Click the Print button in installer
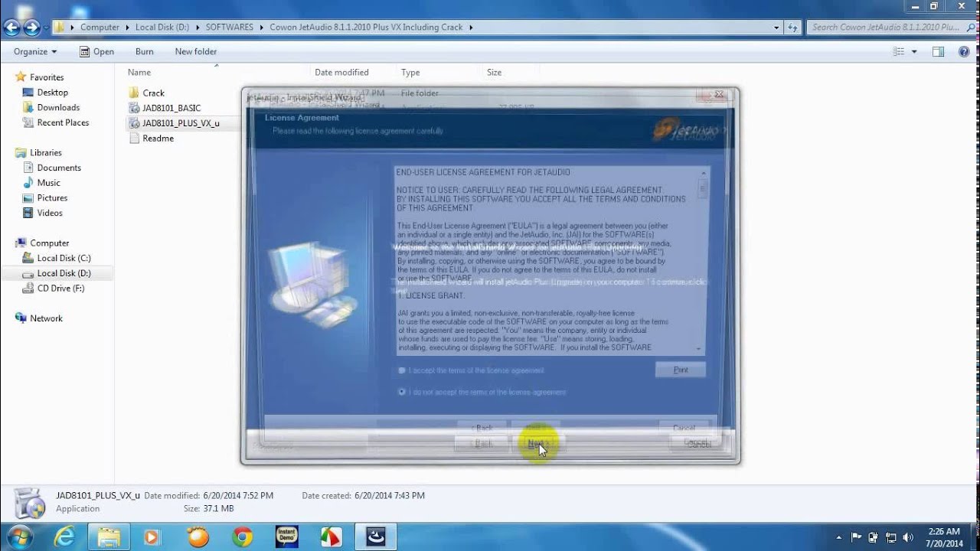The width and height of the screenshot is (980, 551). tap(680, 370)
